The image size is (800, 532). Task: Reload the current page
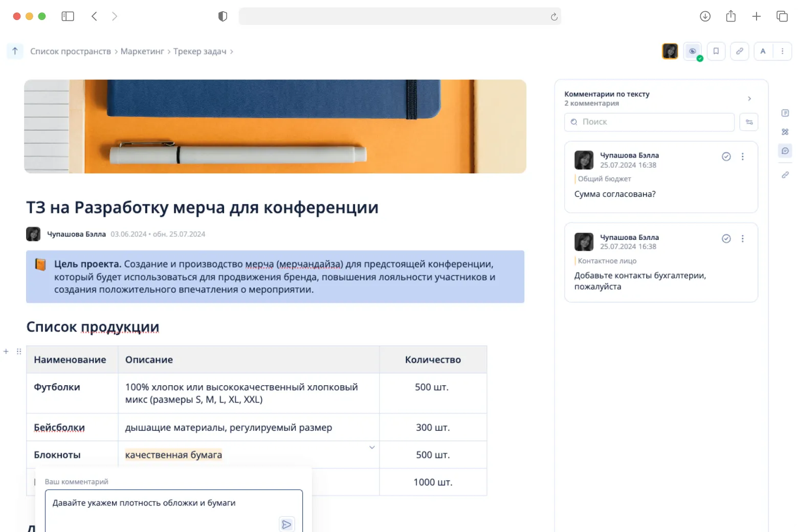click(x=554, y=17)
